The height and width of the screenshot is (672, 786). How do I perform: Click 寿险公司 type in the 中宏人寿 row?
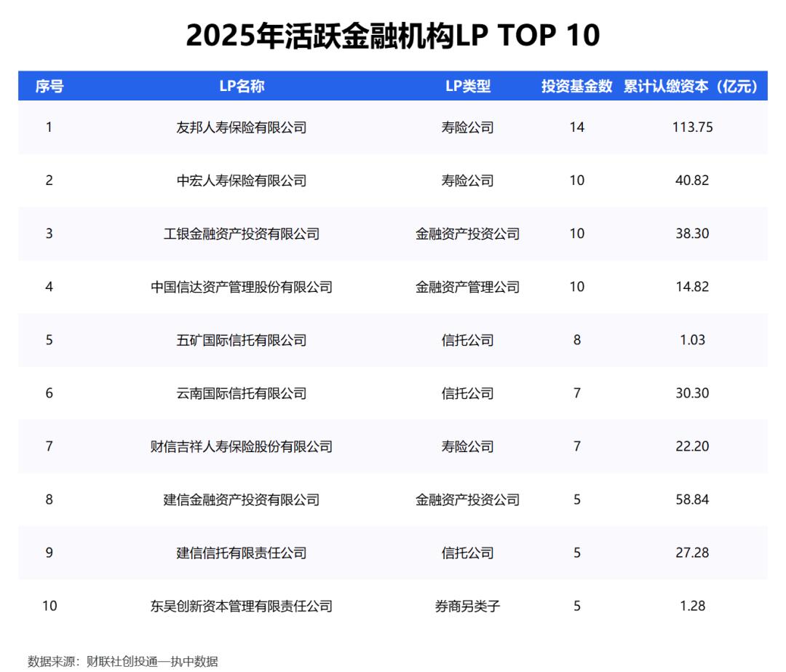468,181
